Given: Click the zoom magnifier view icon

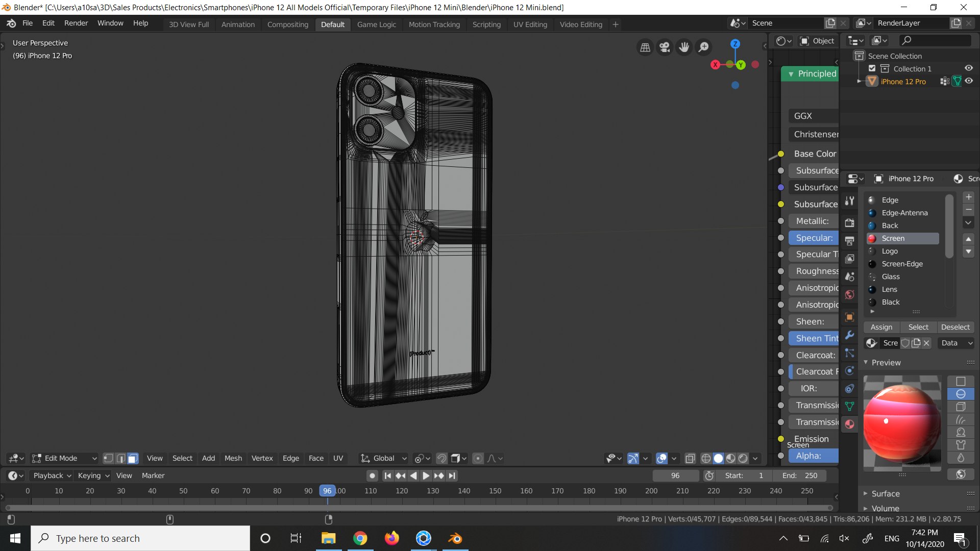Looking at the screenshot, I should (703, 47).
